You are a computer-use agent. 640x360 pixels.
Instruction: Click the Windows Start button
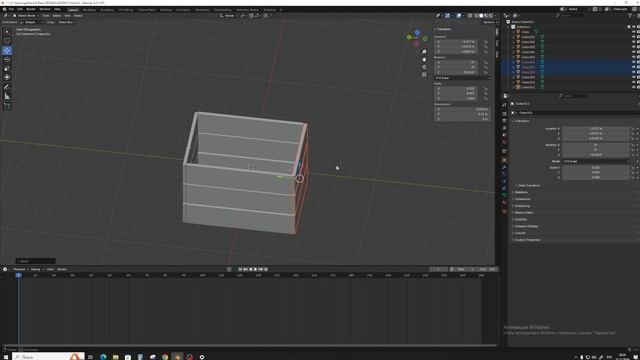click(x=6, y=357)
